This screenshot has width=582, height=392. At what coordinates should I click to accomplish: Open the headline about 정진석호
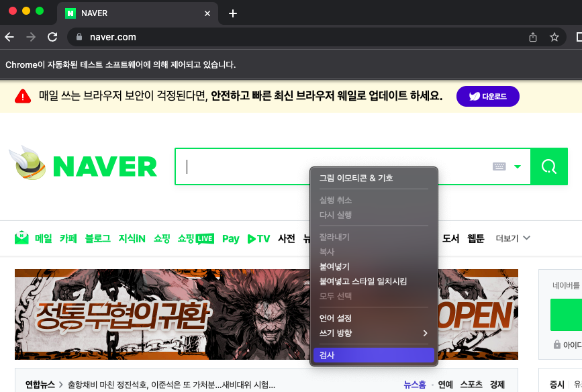(x=171, y=385)
